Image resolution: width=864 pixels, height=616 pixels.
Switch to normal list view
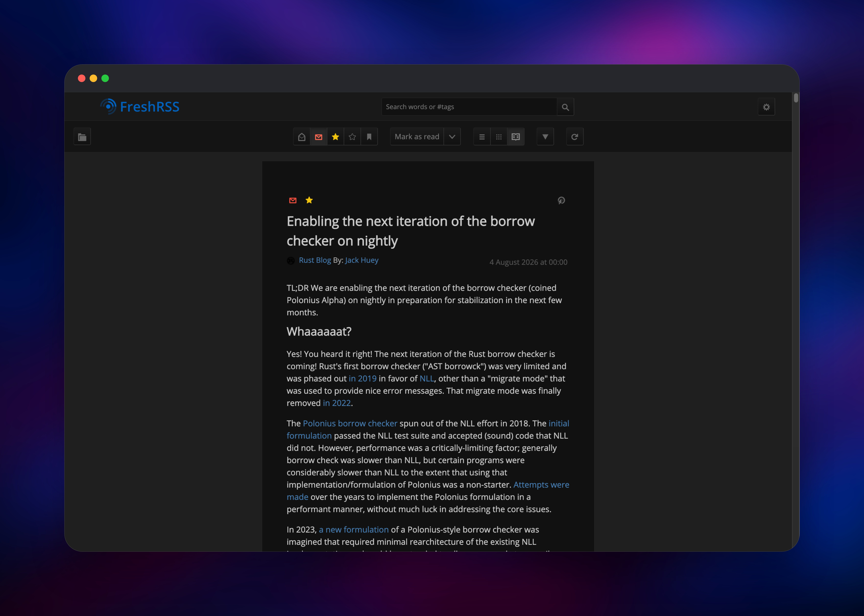(482, 137)
